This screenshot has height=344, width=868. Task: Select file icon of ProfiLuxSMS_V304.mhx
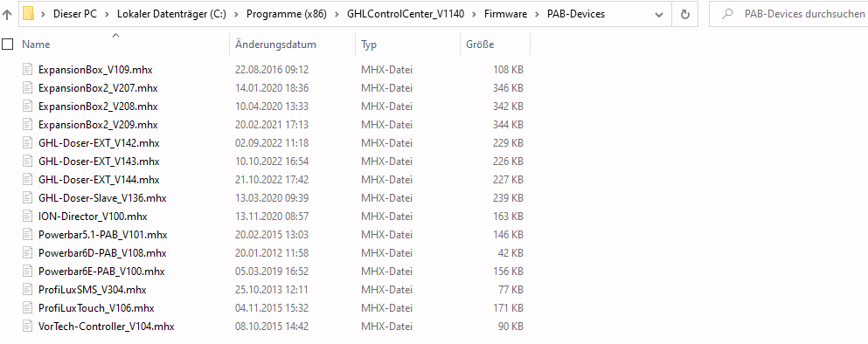(28, 289)
